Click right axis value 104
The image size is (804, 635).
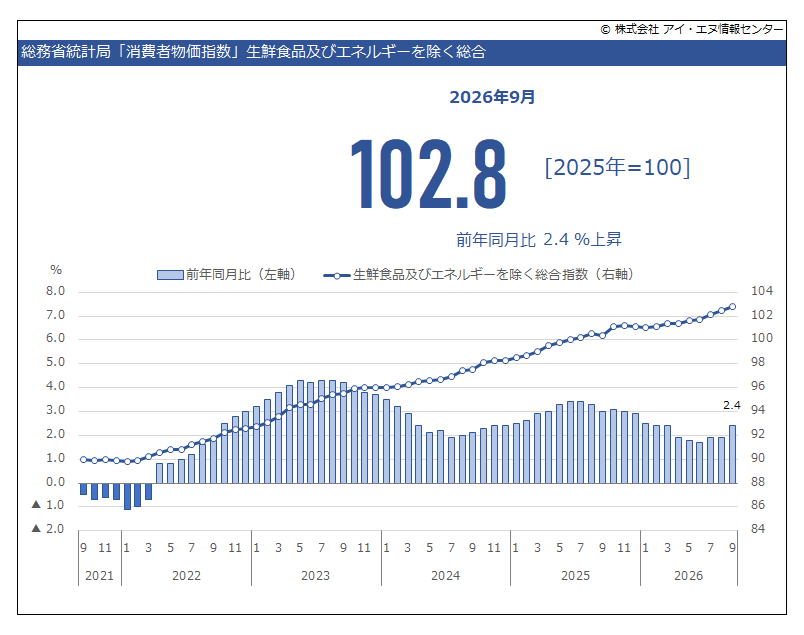coord(762,291)
